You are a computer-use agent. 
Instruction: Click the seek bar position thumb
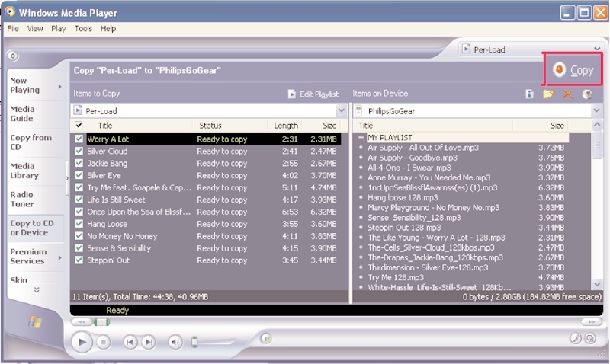[101, 321]
